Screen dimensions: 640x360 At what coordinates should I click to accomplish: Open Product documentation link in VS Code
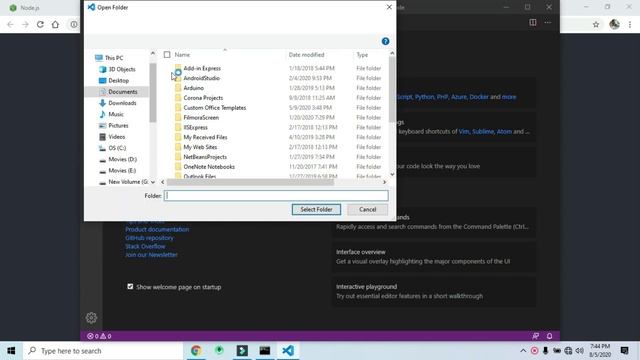point(157,229)
